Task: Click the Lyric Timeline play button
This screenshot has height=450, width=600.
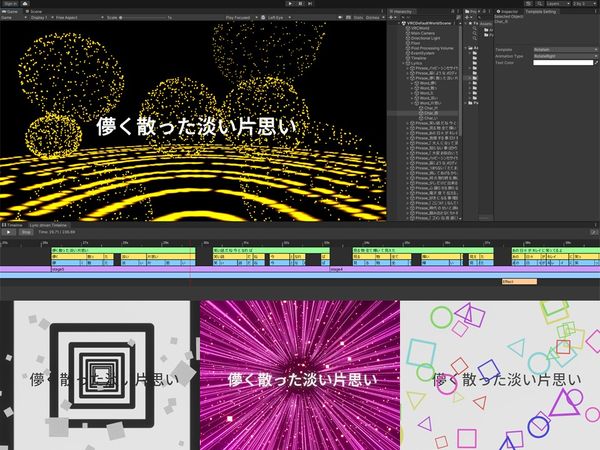Action: (x=8, y=232)
